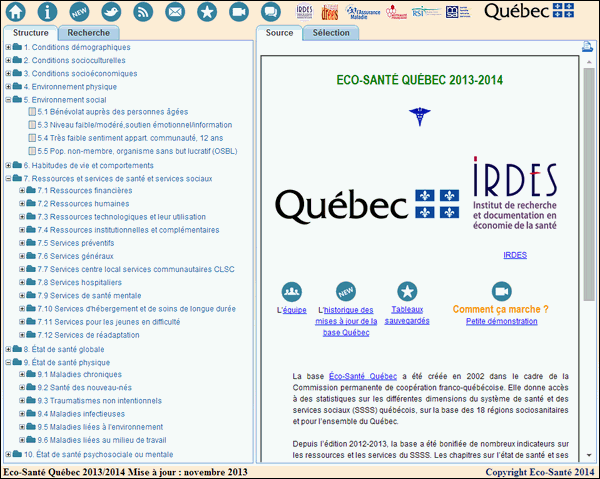Image resolution: width=600 pixels, height=479 pixels.
Task: Open the Petite démonstration link
Action: click(x=502, y=321)
